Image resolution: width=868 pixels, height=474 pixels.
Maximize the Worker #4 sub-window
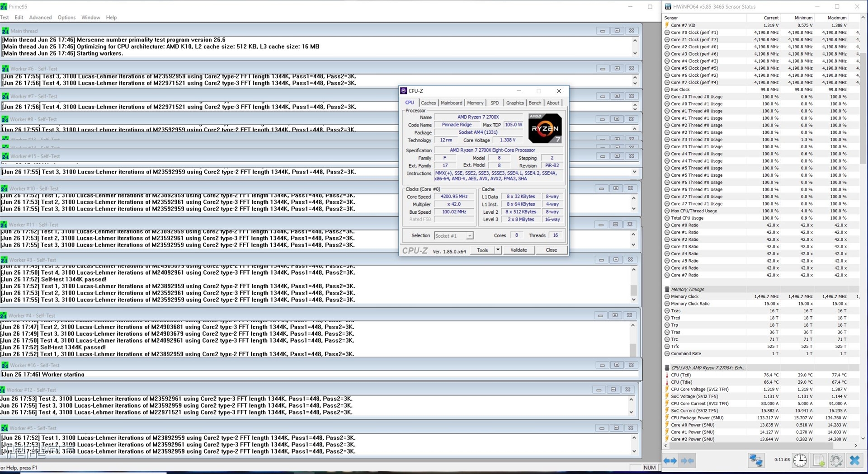pos(615,315)
